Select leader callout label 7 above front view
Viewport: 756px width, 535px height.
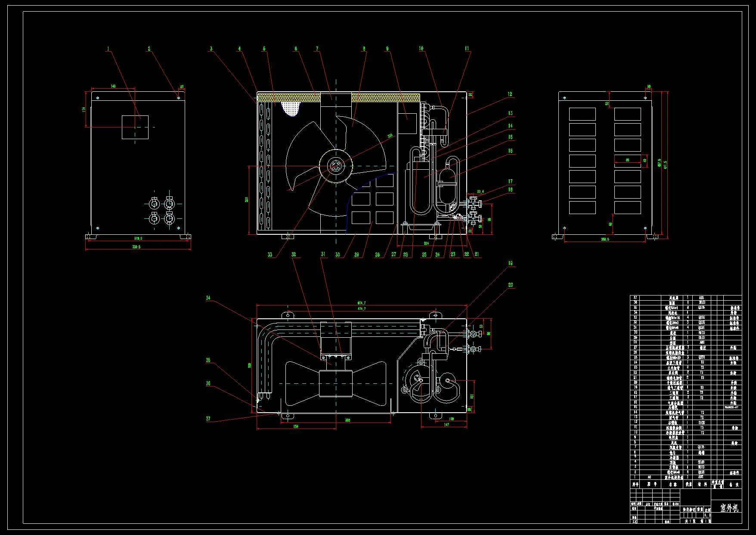coord(317,49)
